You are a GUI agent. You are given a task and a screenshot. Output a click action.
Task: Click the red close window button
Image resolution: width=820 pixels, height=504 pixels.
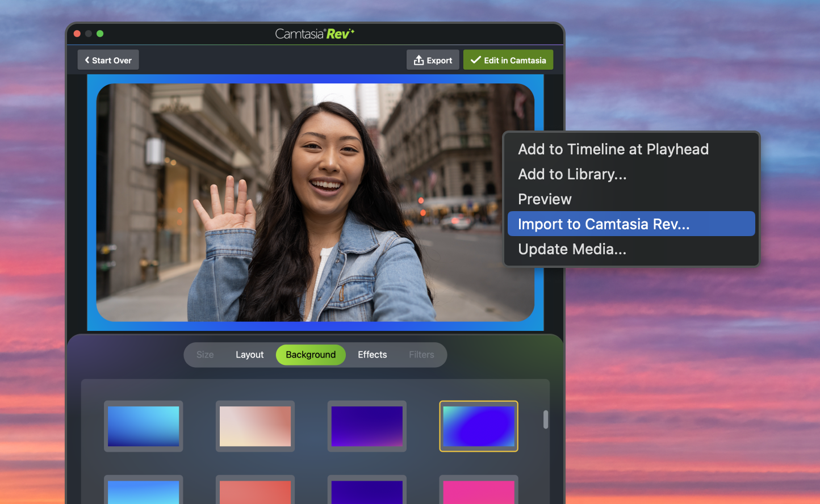pos(77,33)
